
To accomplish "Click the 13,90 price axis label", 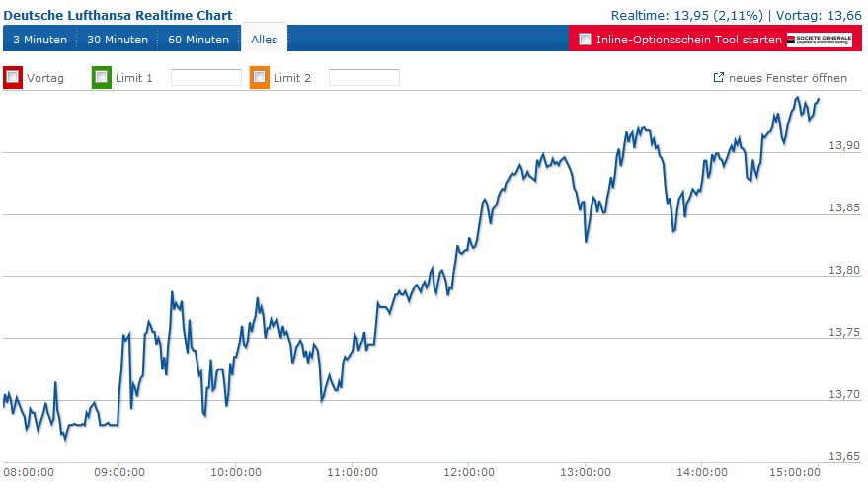I will pyautogui.click(x=844, y=145).
